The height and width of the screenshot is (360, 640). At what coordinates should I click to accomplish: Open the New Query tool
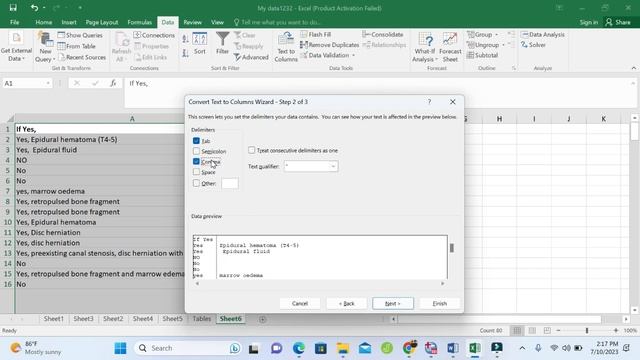coord(45,47)
